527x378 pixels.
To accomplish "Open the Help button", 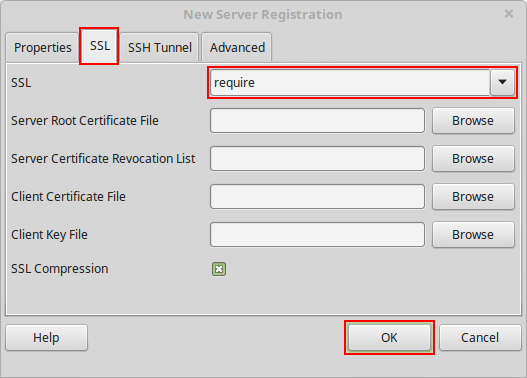I will (x=46, y=337).
